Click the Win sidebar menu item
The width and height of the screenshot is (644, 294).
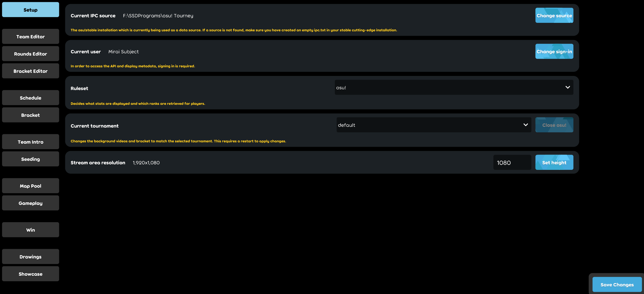coord(30,229)
